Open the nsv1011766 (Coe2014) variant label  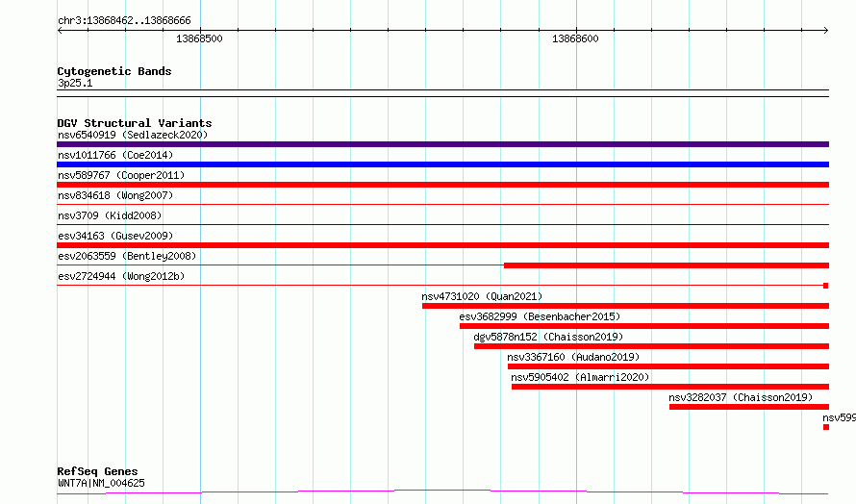click(x=115, y=155)
